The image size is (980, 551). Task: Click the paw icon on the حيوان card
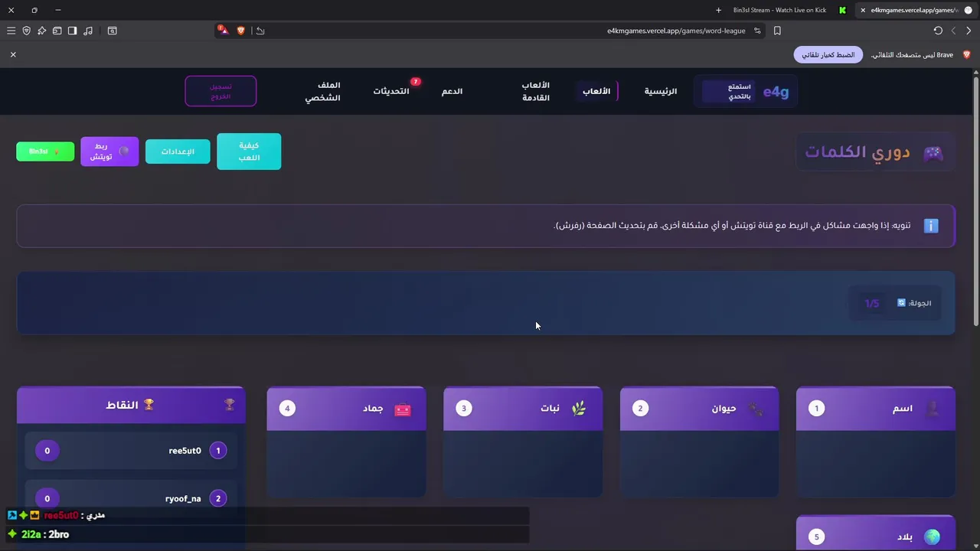pyautogui.click(x=756, y=409)
